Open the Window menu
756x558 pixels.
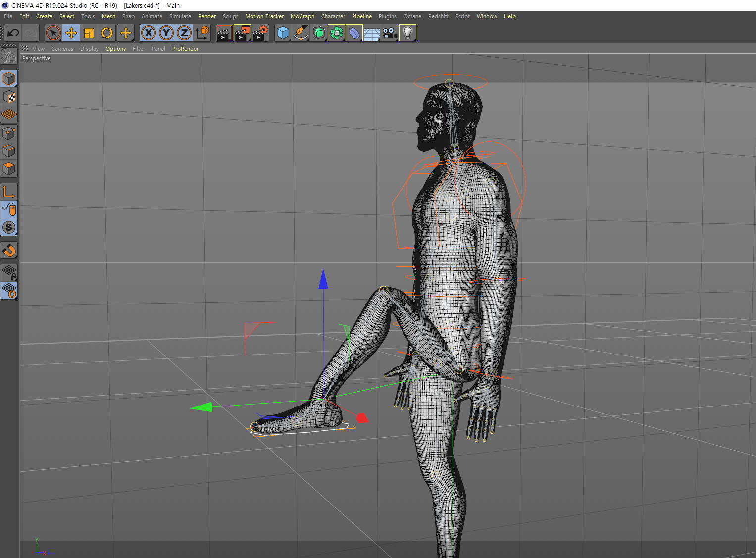coord(487,16)
